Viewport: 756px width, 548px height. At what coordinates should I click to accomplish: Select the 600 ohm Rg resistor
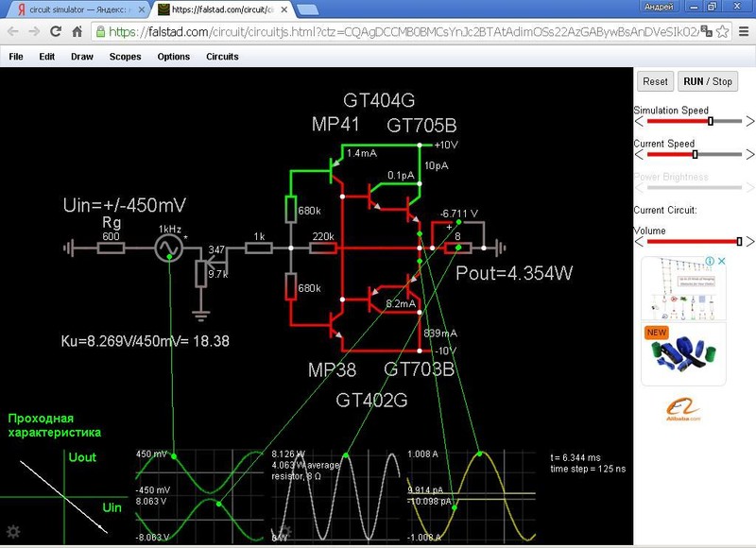111,248
